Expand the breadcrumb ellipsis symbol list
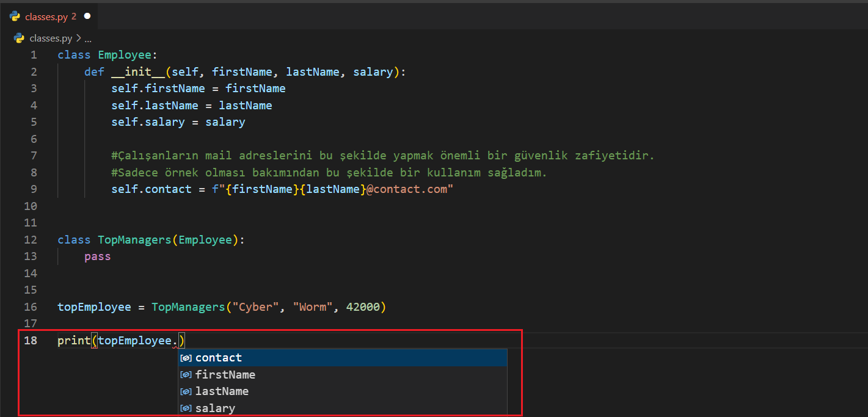868x417 pixels. pyautogui.click(x=87, y=38)
